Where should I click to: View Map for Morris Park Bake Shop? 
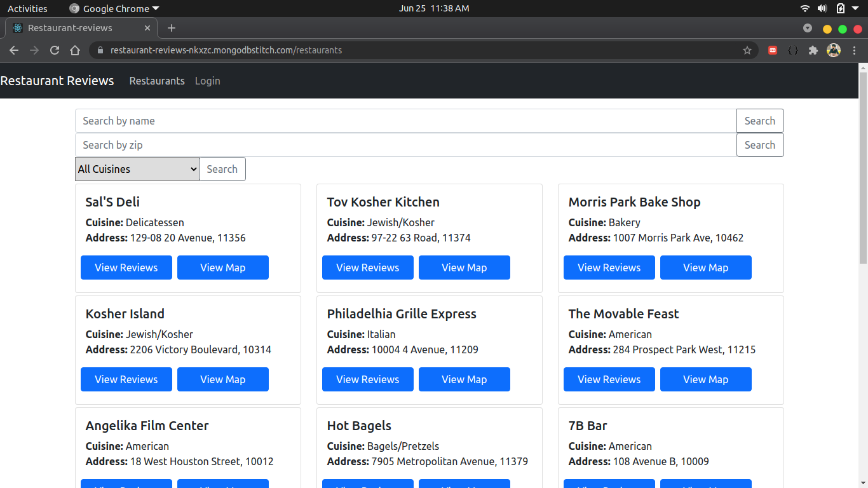tap(705, 268)
